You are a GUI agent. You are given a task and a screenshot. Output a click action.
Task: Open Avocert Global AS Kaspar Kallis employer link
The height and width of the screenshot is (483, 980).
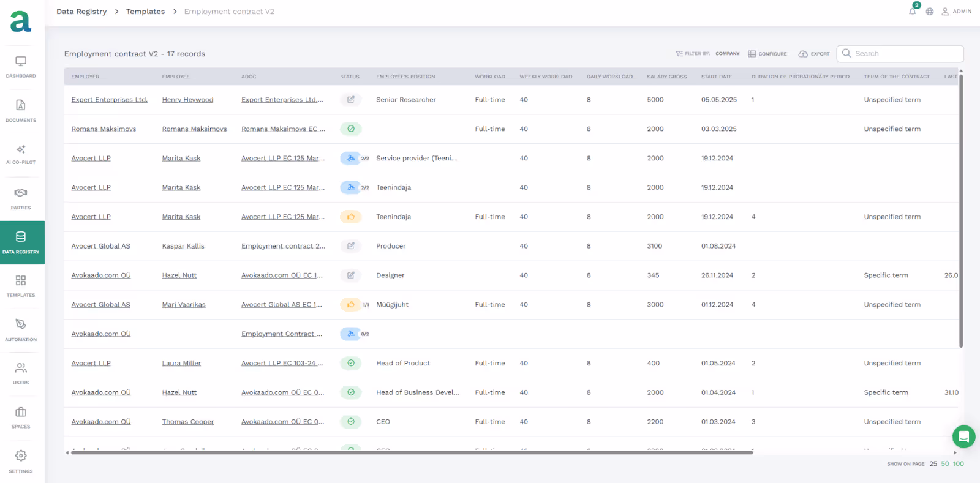point(100,246)
